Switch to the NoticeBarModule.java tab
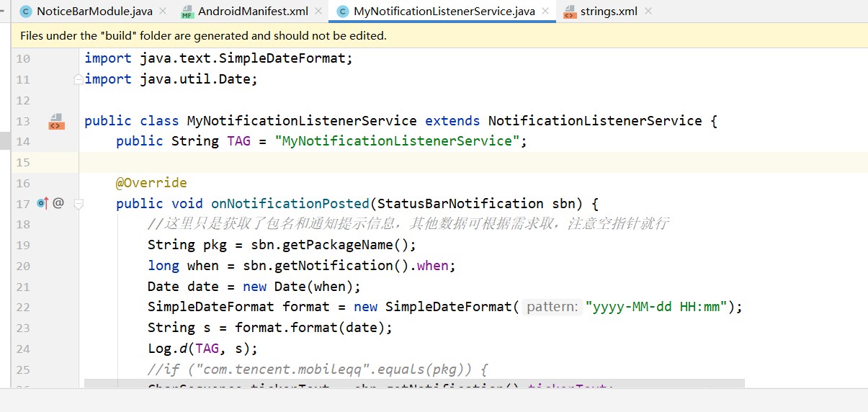Screen dimensions: 868x412 coord(94,11)
